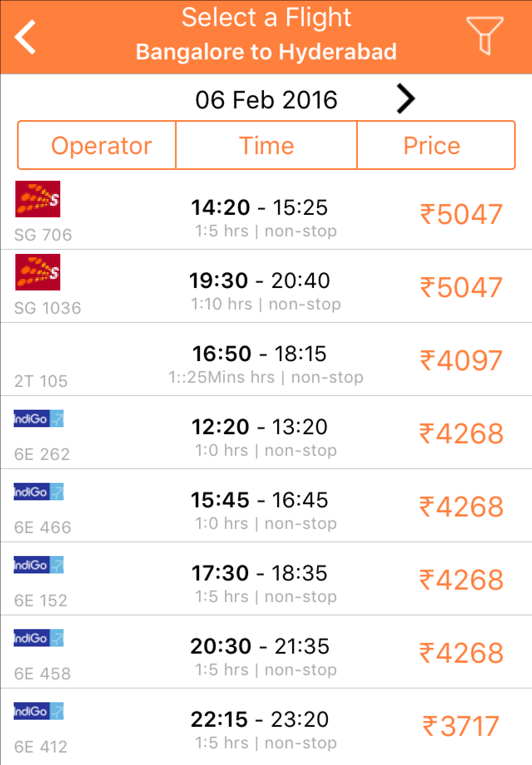
Task: Sort flights by Time tab
Action: point(266,145)
